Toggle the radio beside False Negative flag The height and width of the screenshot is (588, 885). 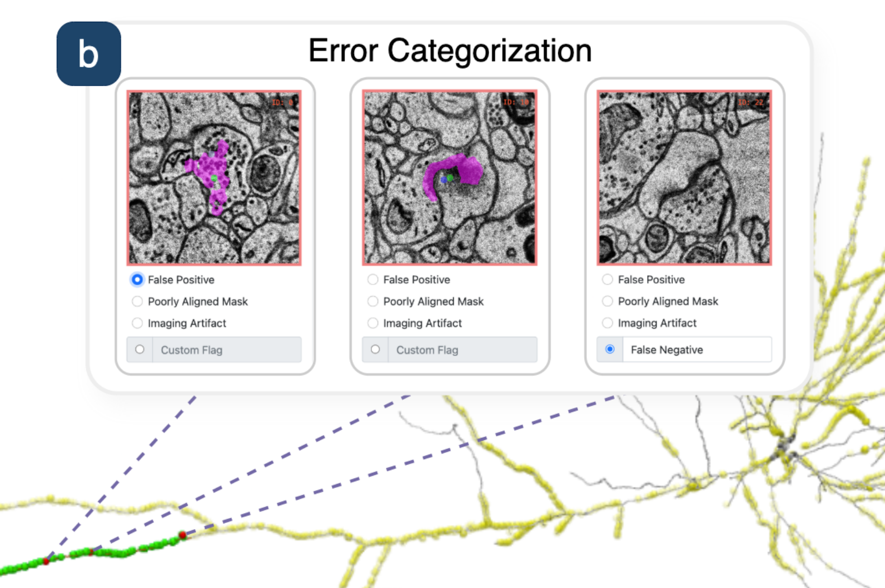point(610,349)
